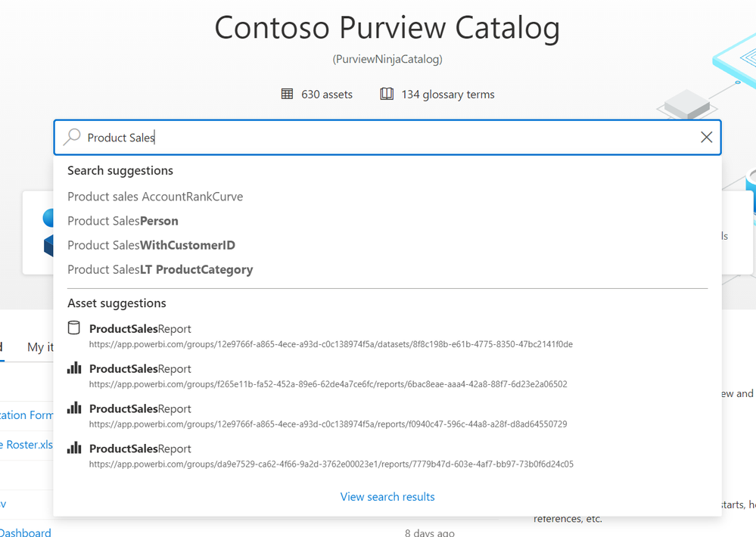Click (PurviewNinjaCatalog) subtitle text
Image resolution: width=756 pixels, height=537 pixels.
pyautogui.click(x=387, y=59)
